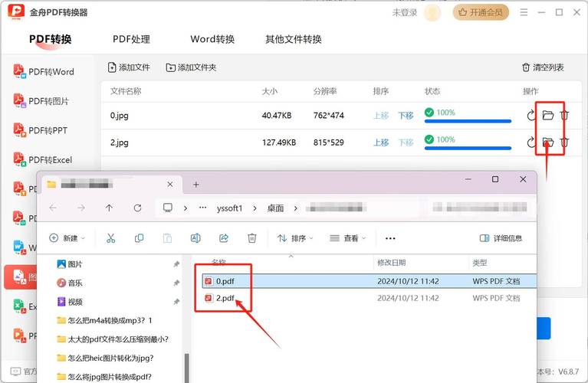Click the Rename icon in Explorer toolbar
The width and height of the screenshot is (588, 383).
tap(195, 238)
